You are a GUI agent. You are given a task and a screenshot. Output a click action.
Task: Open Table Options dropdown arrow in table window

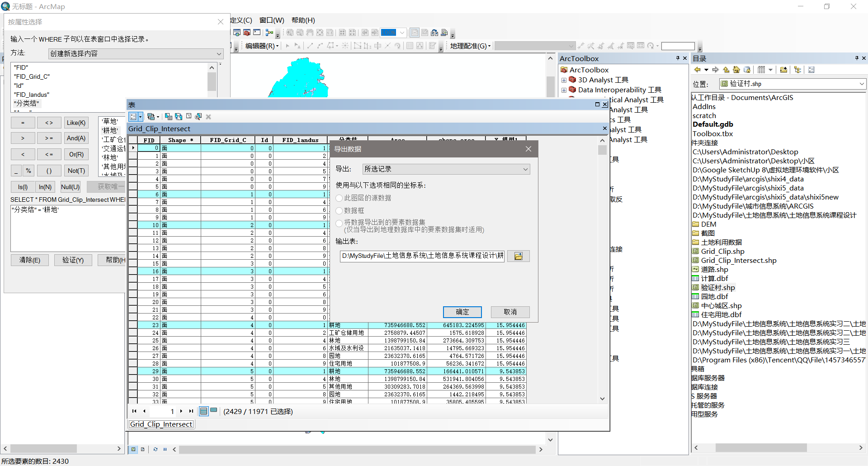coord(140,117)
